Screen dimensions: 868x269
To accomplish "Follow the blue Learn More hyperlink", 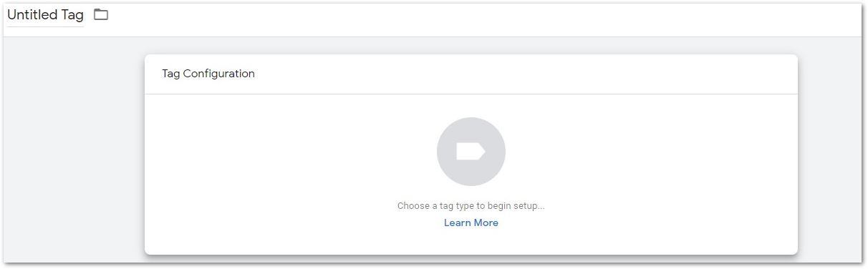I will tap(471, 222).
